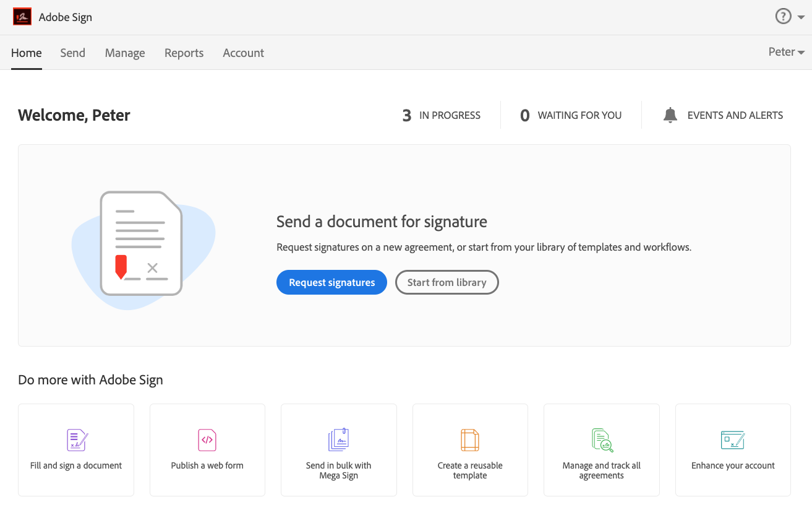Click the Fill and sign icon
812x515 pixels.
tap(77, 440)
